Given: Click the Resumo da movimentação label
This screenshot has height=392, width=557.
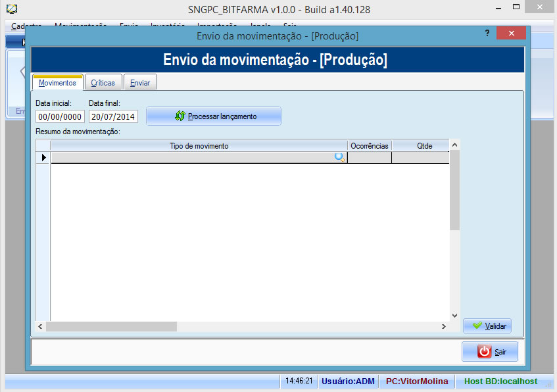Looking at the screenshot, I should pyautogui.click(x=78, y=132).
